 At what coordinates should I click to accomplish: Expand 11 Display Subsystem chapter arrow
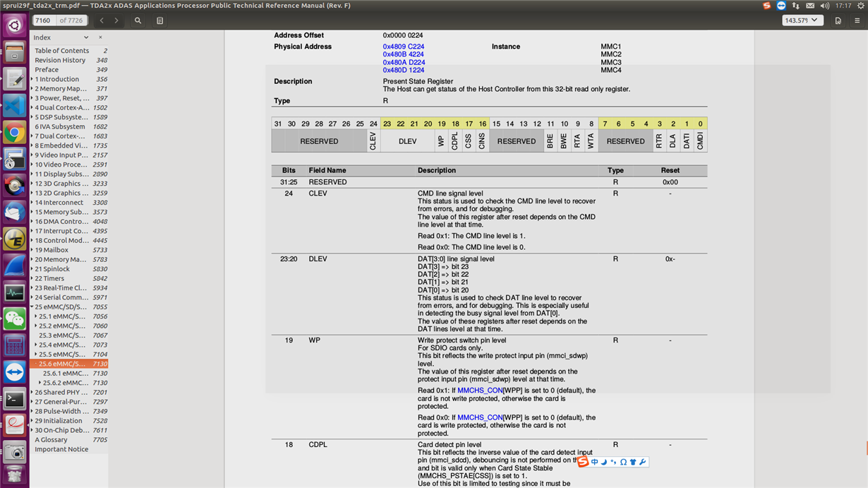point(32,174)
